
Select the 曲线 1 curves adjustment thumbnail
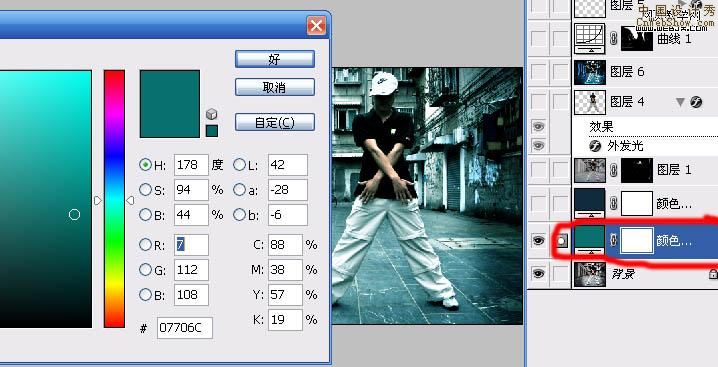pos(590,38)
